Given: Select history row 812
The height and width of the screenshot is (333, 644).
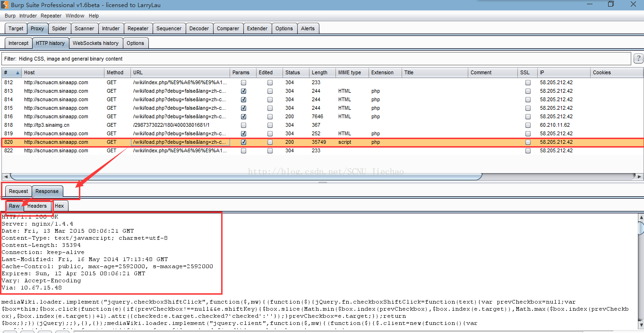Looking at the screenshot, I should click(x=322, y=82).
